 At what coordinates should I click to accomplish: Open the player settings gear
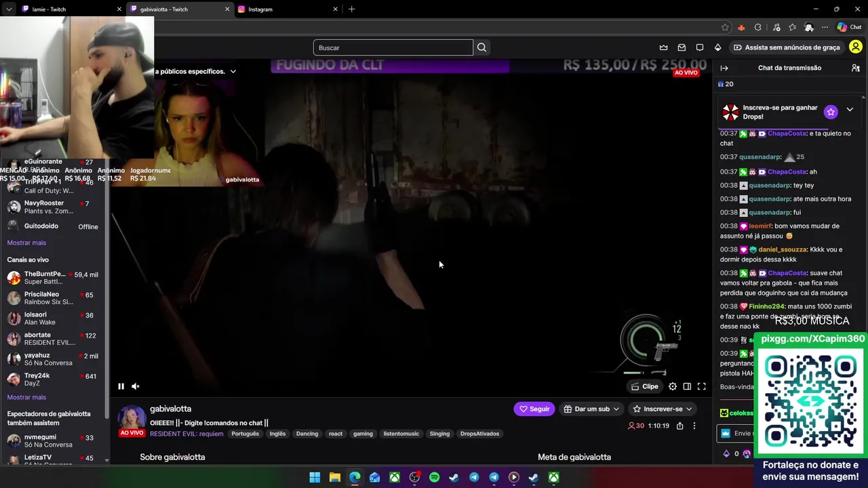tap(673, 386)
